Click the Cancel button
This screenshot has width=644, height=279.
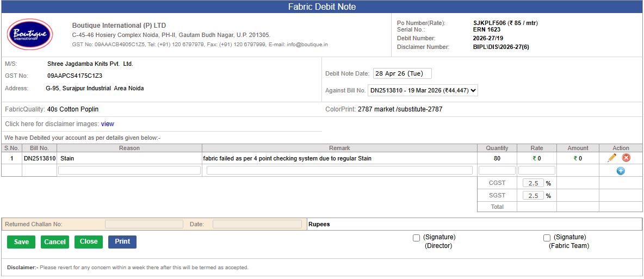click(54, 242)
